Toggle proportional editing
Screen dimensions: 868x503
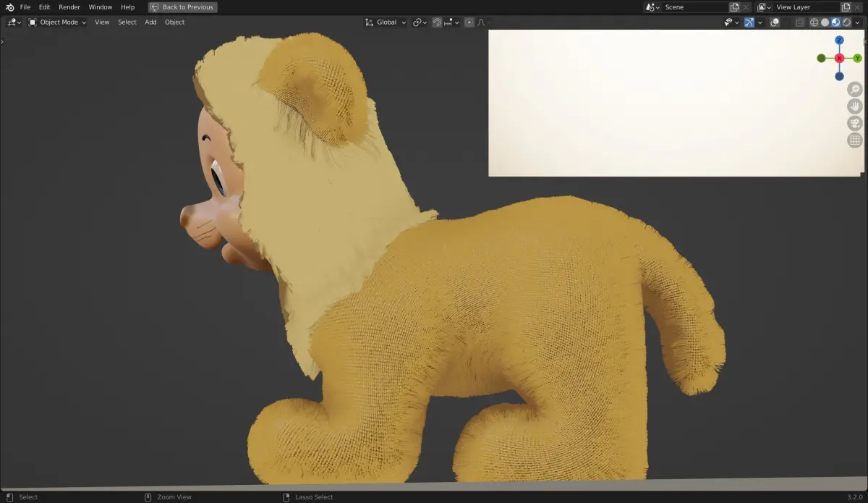[x=469, y=22]
